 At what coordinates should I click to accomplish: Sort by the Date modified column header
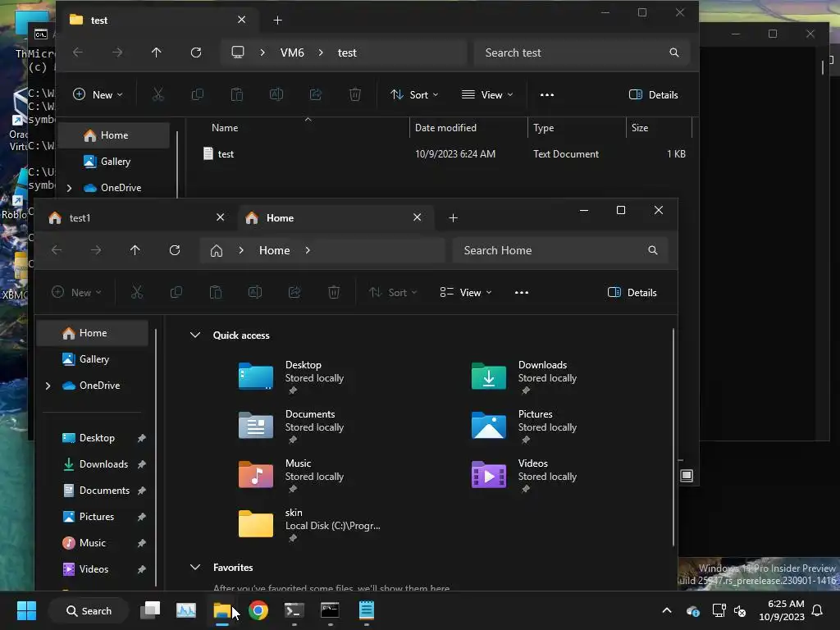pos(445,128)
